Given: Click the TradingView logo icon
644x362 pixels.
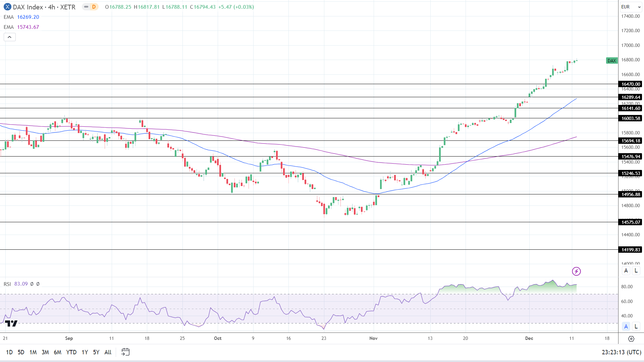Looking at the screenshot, I should pyautogui.click(x=11, y=323).
